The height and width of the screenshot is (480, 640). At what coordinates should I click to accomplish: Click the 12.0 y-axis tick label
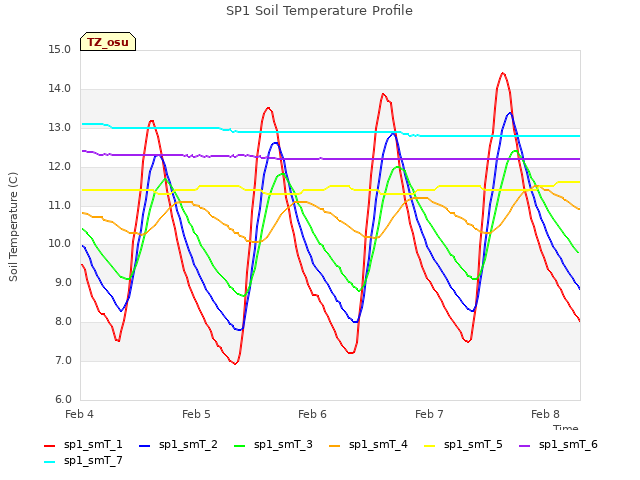60,167
